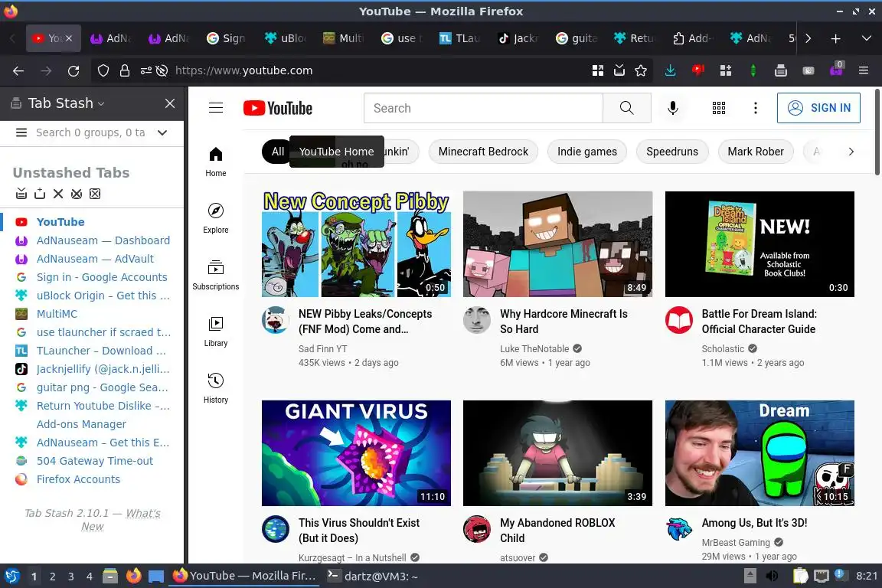Select the Mark Rober filter chip
The width and height of the screenshot is (882, 588).
pos(756,152)
